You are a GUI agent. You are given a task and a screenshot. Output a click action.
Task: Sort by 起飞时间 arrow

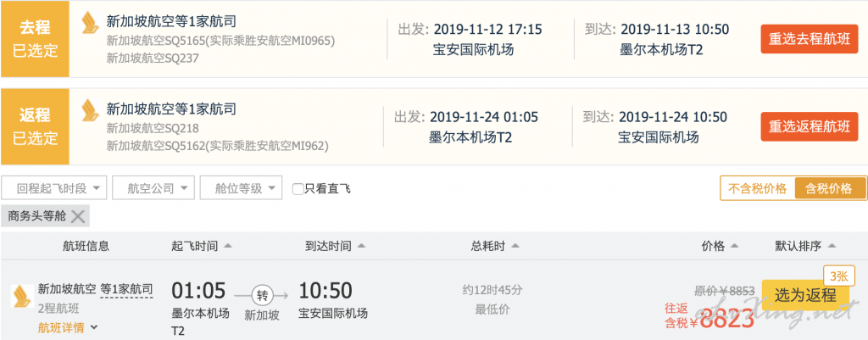[227, 247]
